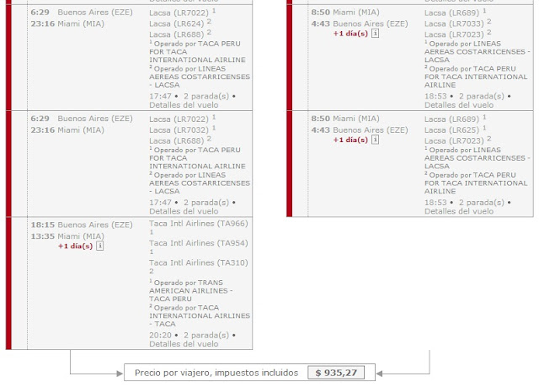Click '+1 día(s)' in return row with LR7033

click(x=350, y=34)
